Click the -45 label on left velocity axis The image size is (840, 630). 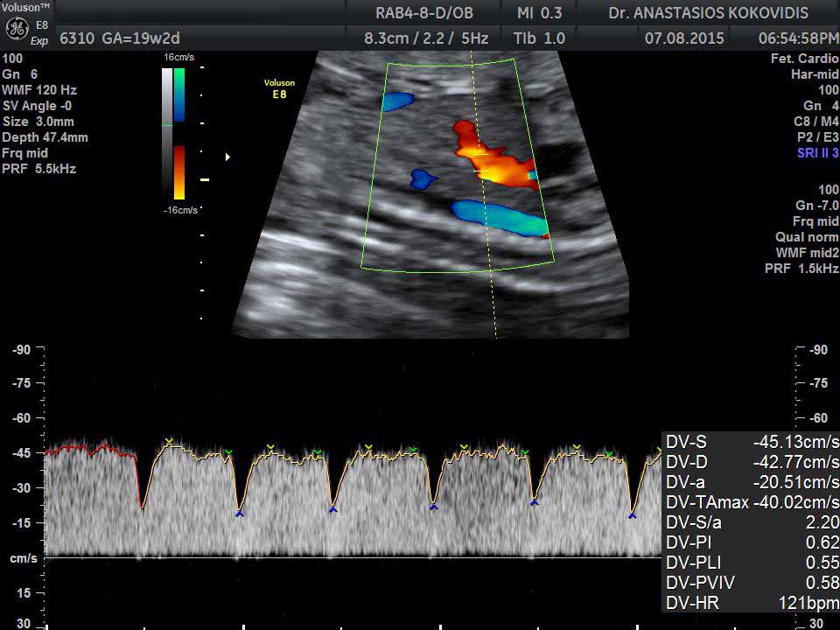click(22, 453)
